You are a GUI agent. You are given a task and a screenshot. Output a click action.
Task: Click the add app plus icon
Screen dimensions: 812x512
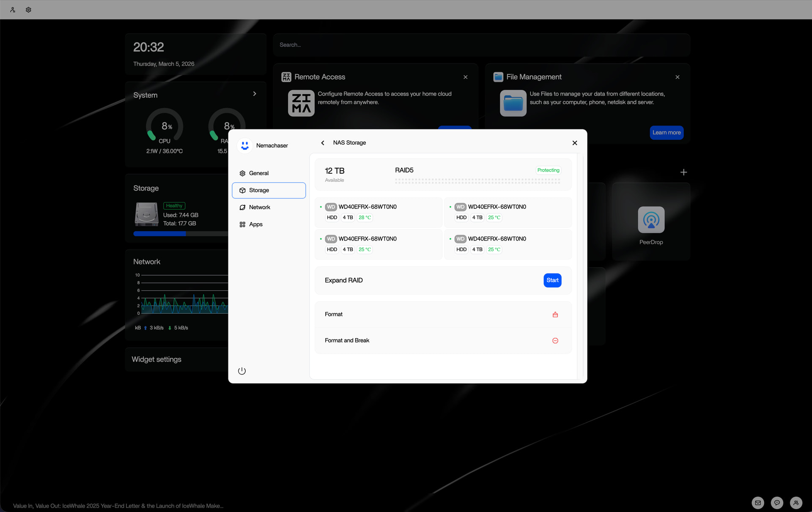pyautogui.click(x=683, y=172)
